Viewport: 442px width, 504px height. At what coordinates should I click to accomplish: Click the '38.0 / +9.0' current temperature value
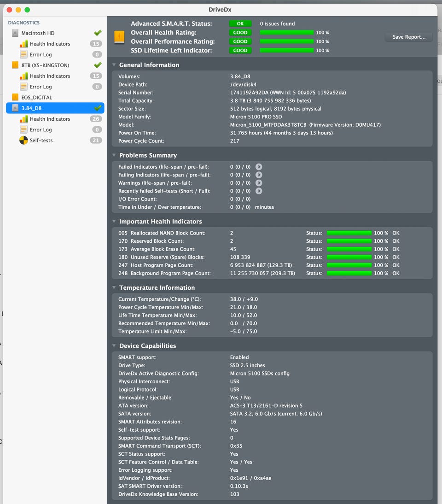pyautogui.click(x=244, y=299)
